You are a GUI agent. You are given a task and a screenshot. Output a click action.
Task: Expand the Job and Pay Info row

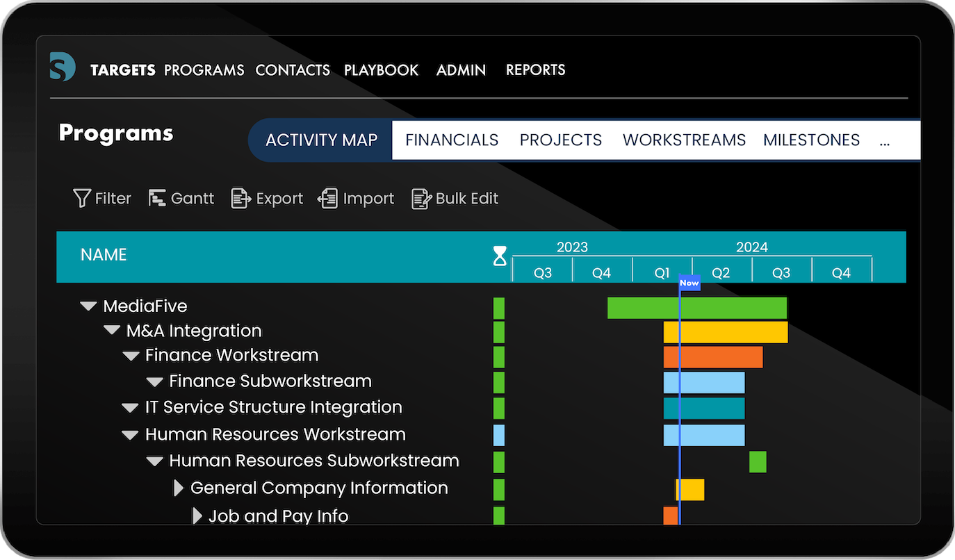[197, 516]
